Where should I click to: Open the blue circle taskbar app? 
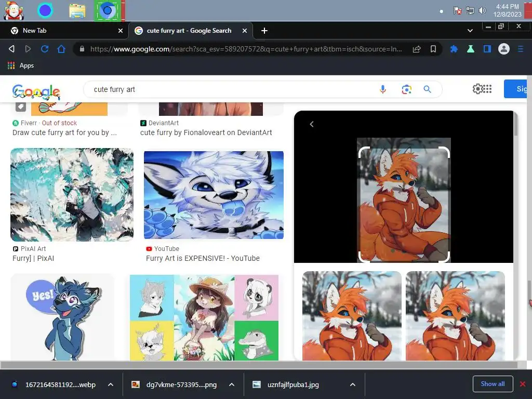pyautogui.click(x=45, y=10)
